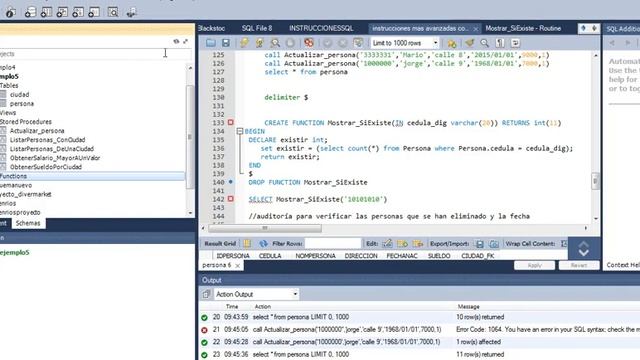This screenshot has width=640, height=360.
Task: Toggle invisible characters pilcrow icon
Action: click(x=500, y=43)
